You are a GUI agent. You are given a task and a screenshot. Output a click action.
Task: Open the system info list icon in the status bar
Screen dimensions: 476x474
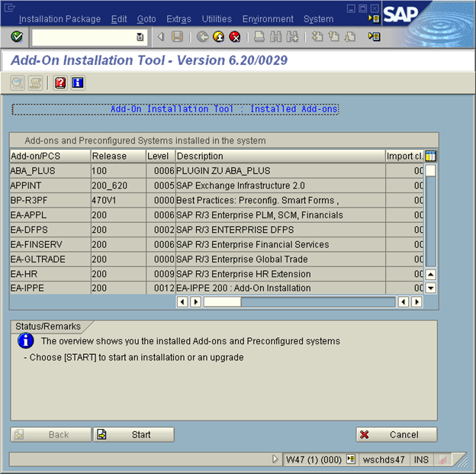[x=351, y=459]
